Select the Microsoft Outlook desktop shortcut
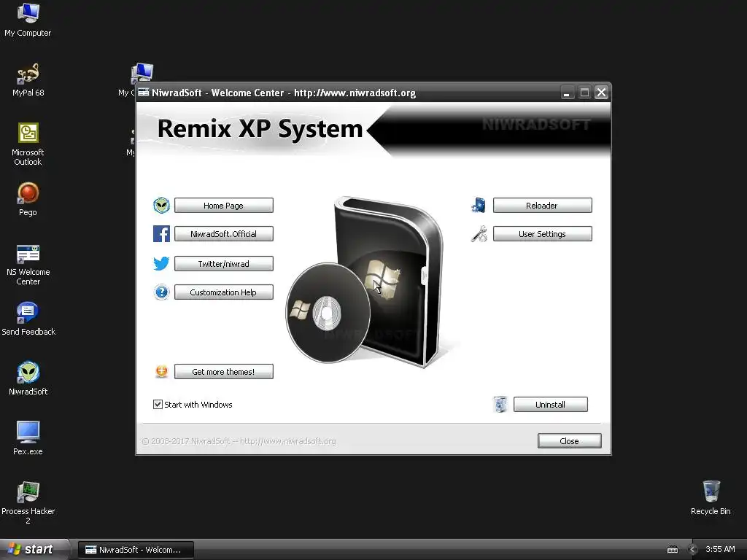 click(x=28, y=144)
